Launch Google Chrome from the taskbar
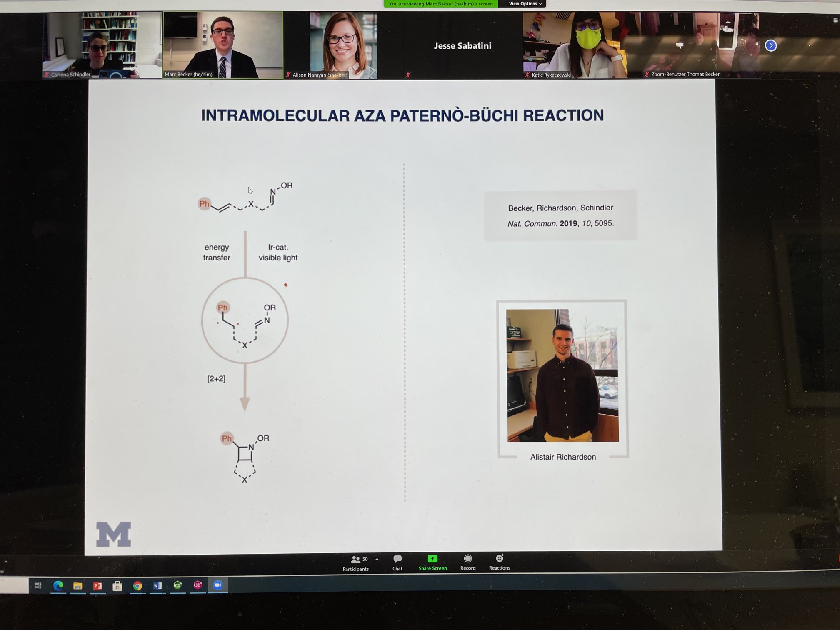This screenshot has width=840, height=630. click(x=137, y=586)
